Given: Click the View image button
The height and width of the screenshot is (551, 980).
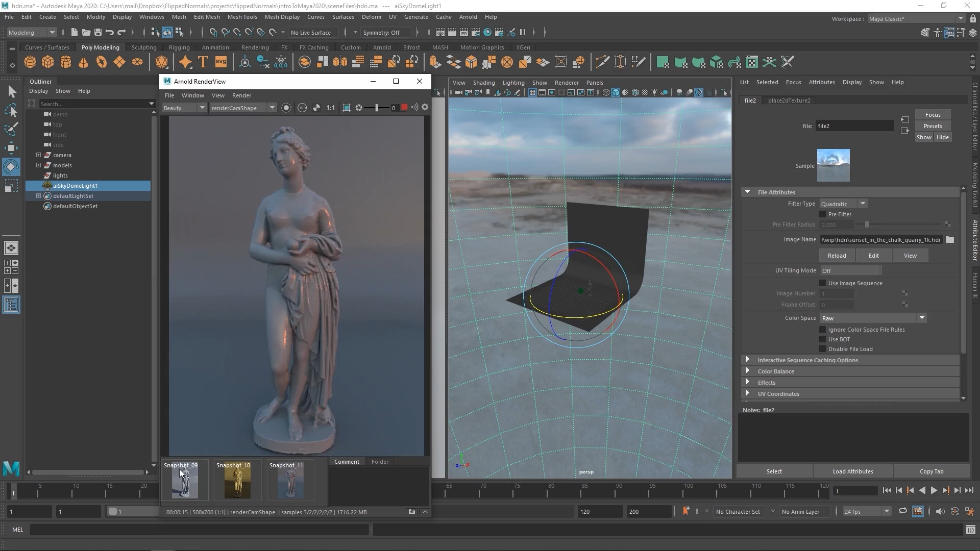Looking at the screenshot, I should pos(910,256).
